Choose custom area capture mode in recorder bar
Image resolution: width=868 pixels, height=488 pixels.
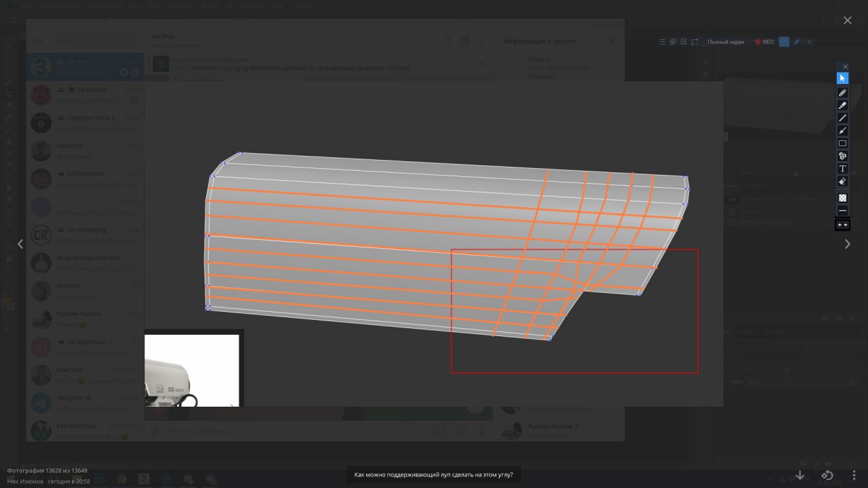tap(695, 42)
